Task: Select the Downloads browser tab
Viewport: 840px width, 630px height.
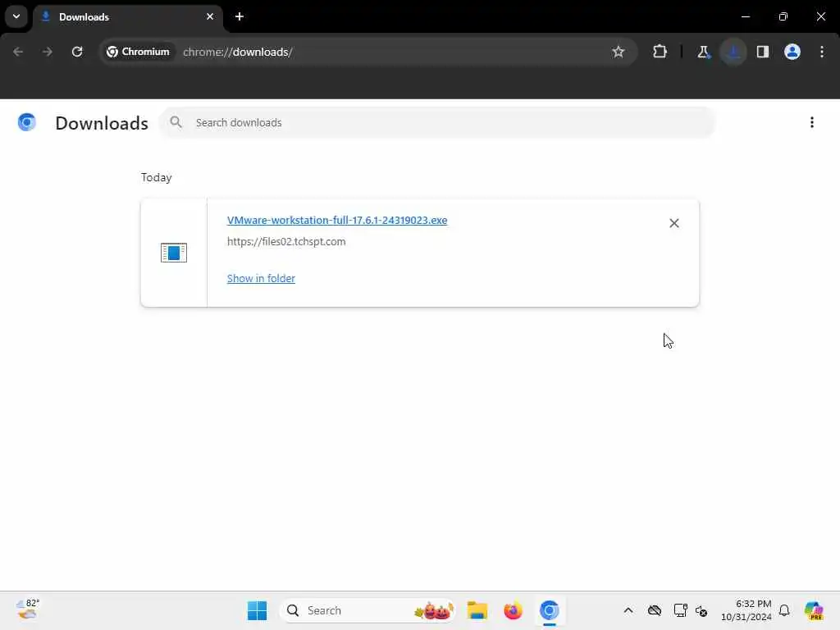Action: point(127,16)
